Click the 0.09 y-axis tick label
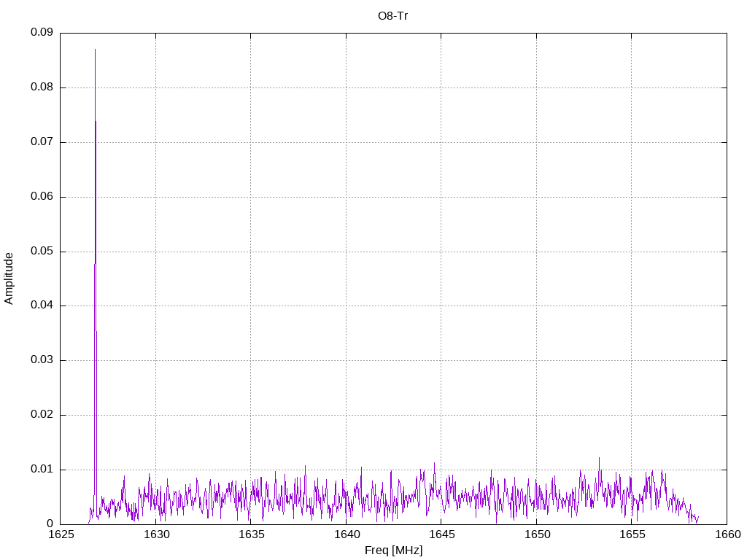This screenshot has width=747, height=560. pos(42,33)
